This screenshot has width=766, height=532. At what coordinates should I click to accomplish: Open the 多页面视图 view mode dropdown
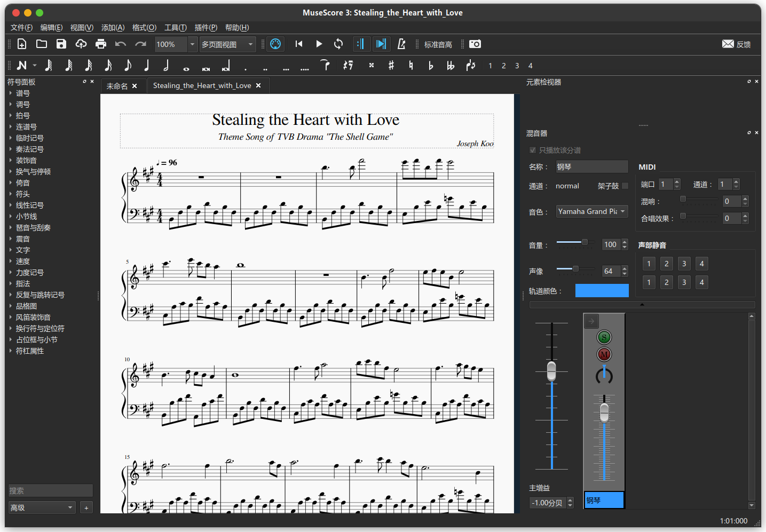[228, 44]
